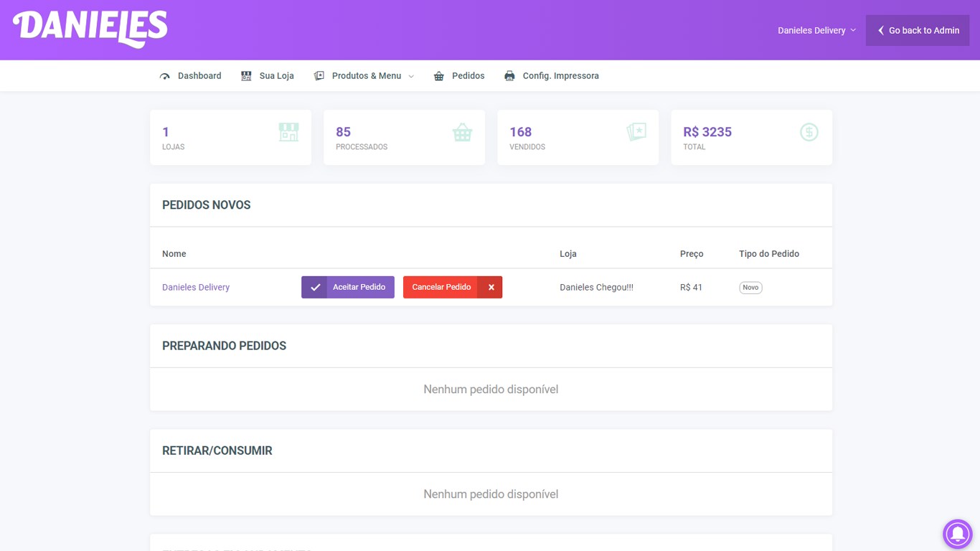Open the Pedidos menu item
The width and height of the screenshot is (980, 551).
point(459,76)
